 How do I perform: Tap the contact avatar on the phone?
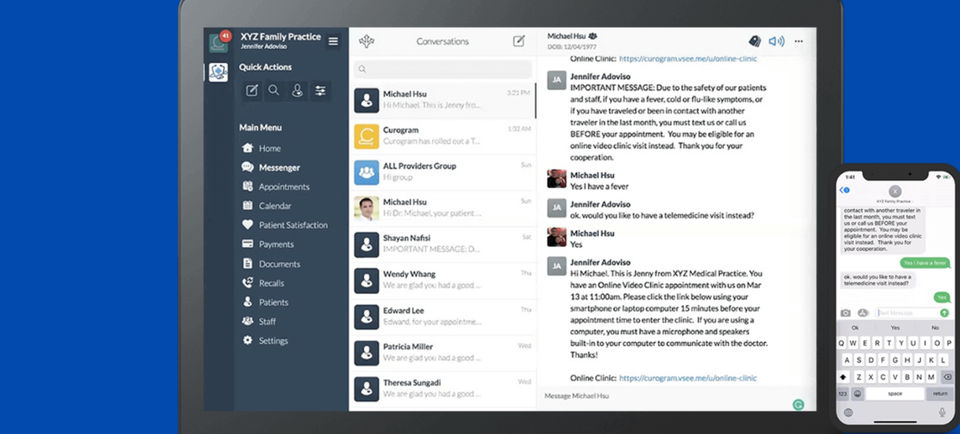(x=895, y=191)
